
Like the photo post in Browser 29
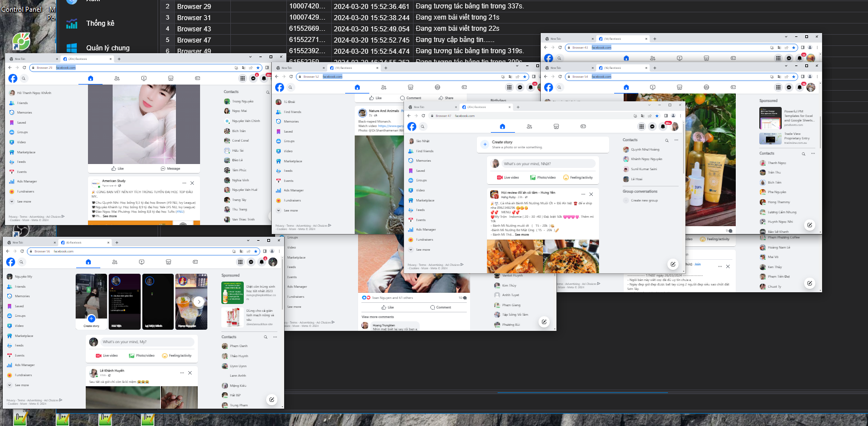pos(118,168)
